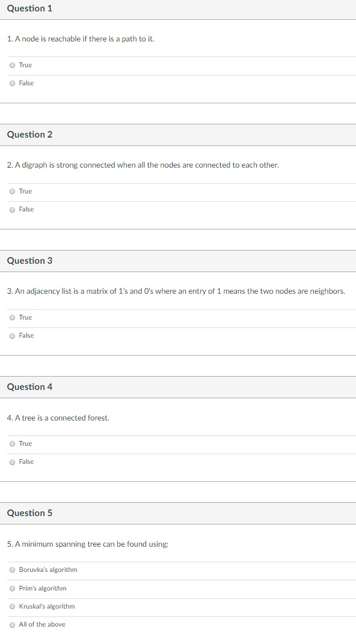
Task: Select True for Question 4
Action: click(x=12, y=443)
